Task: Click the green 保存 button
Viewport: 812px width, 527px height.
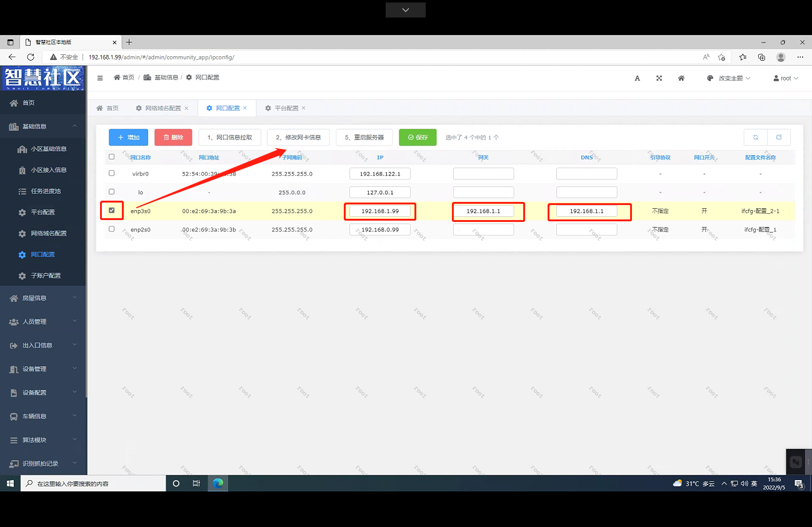Action: pos(418,138)
